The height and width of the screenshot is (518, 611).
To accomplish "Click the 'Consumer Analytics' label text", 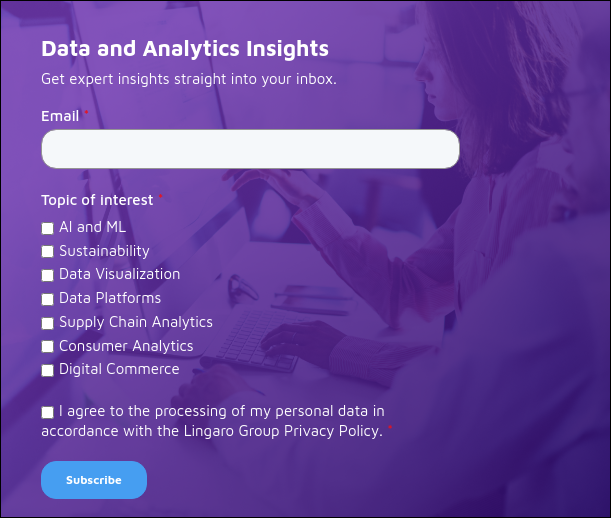I will point(126,346).
